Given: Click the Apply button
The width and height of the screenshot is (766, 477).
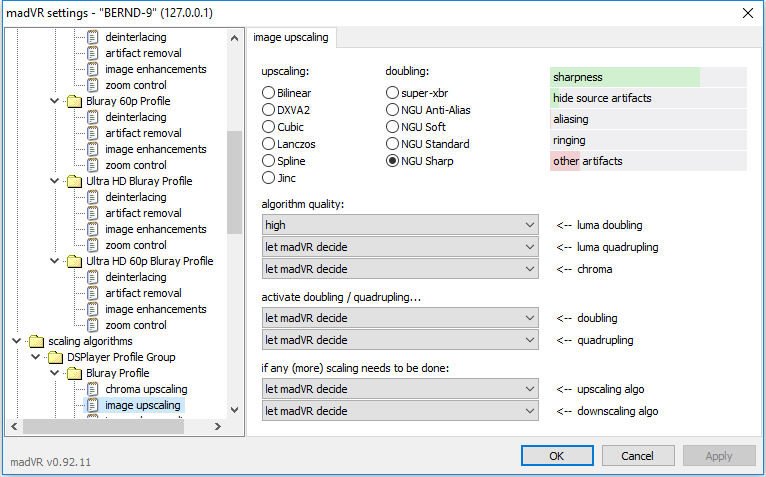Looking at the screenshot, I should pos(719,456).
